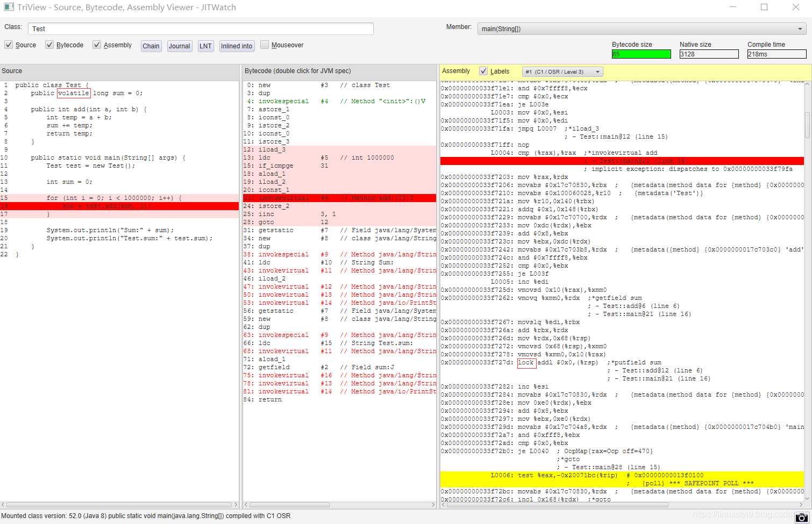
Task: Open the compilation selector C1 / OSR / Level 3
Action: click(562, 71)
